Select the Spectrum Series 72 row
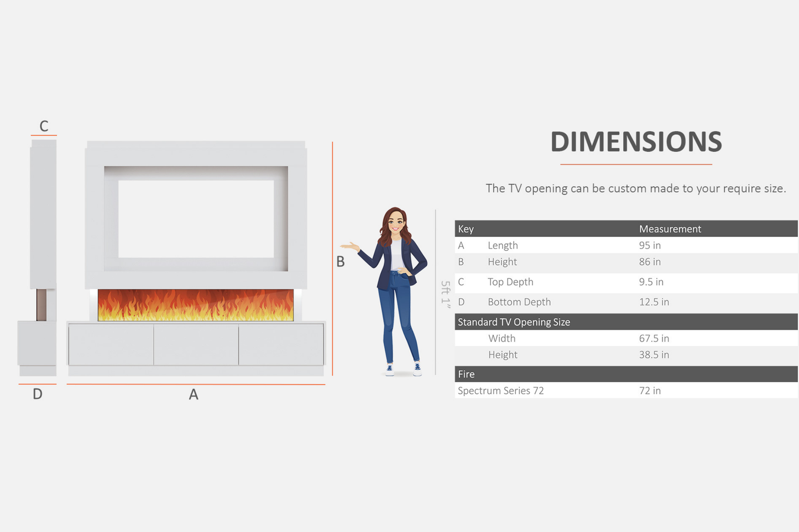The image size is (799, 532). pos(626,391)
